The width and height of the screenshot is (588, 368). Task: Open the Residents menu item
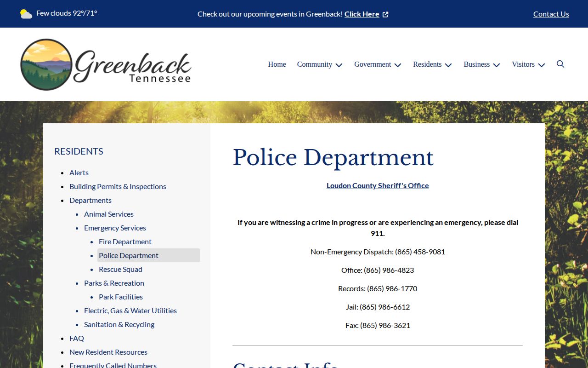pyautogui.click(x=427, y=64)
